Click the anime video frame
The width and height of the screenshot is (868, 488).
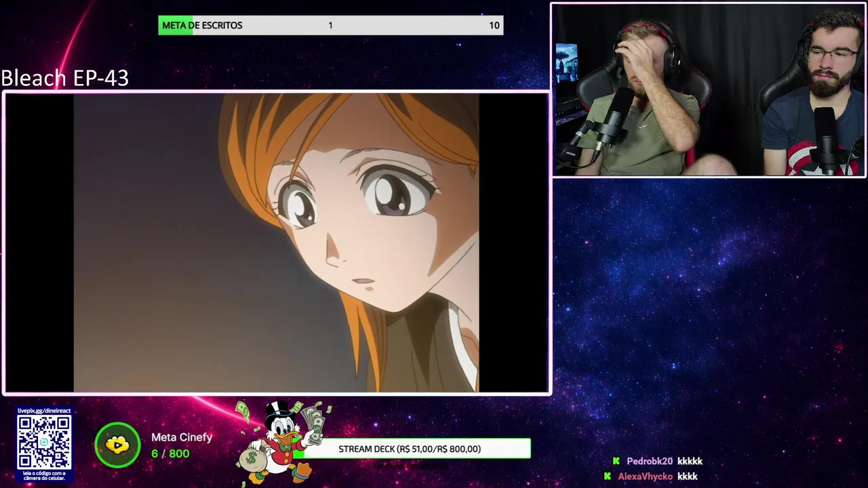point(277,243)
